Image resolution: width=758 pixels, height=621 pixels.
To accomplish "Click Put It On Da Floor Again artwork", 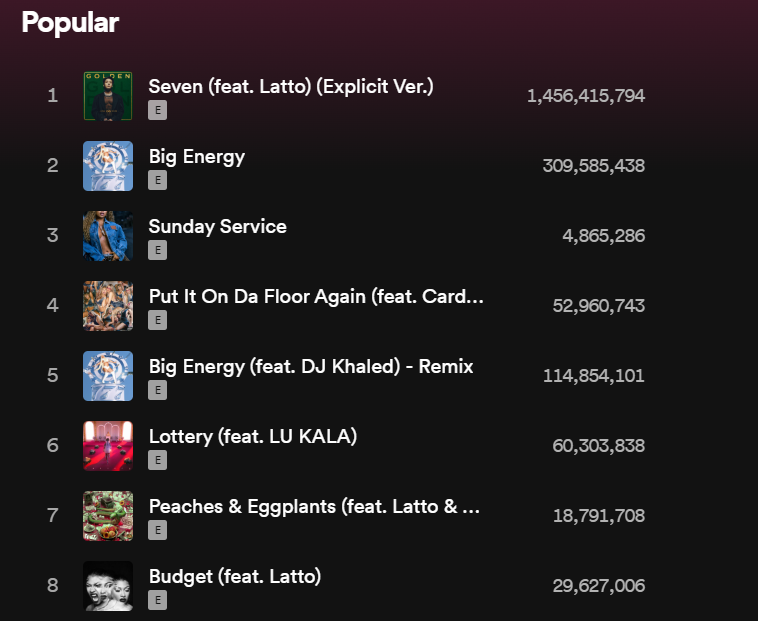I will (108, 306).
